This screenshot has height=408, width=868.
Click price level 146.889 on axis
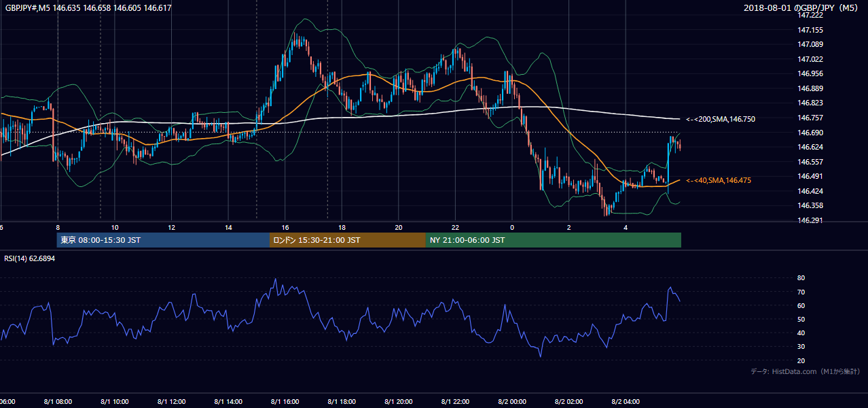pos(811,88)
